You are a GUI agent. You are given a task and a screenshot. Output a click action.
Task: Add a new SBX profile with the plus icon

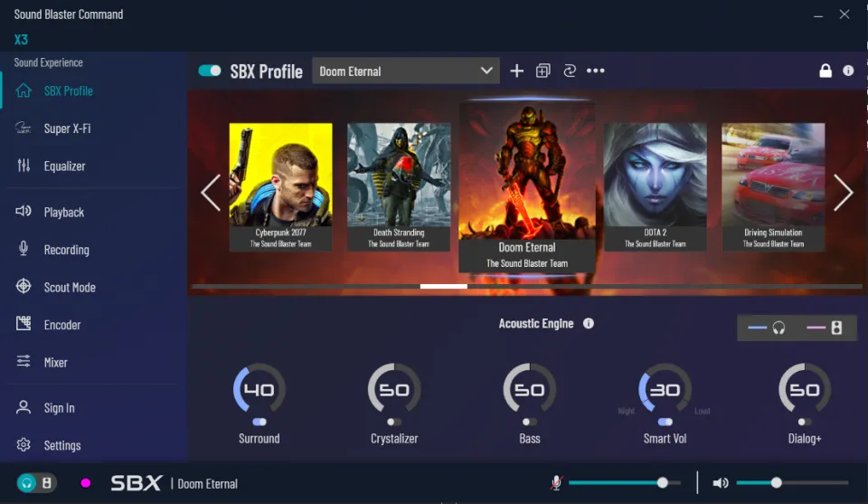coord(516,71)
